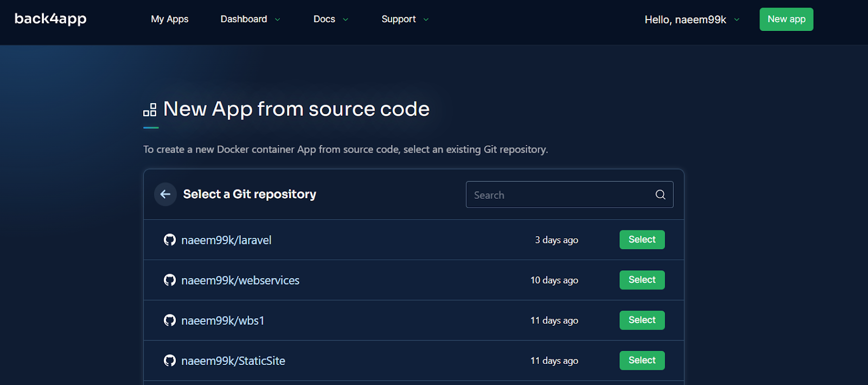Click the naeem99k/StaticSite repository name
The width and height of the screenshot is (868, 385).
[233, 361]
